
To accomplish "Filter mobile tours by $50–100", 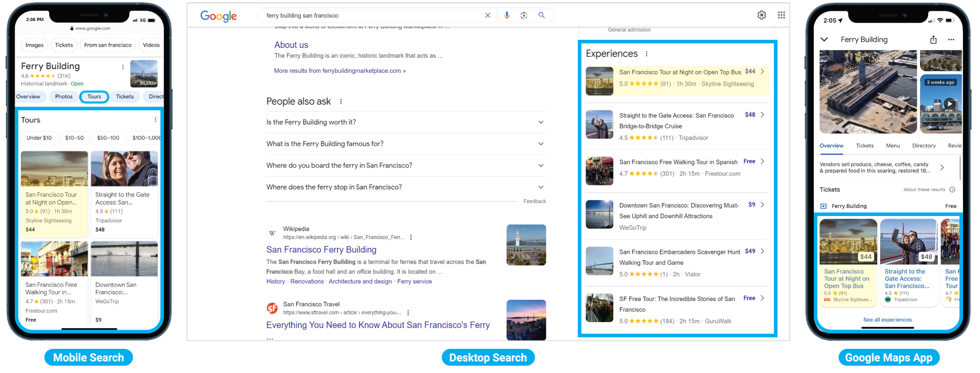I will tap(108, 138).
